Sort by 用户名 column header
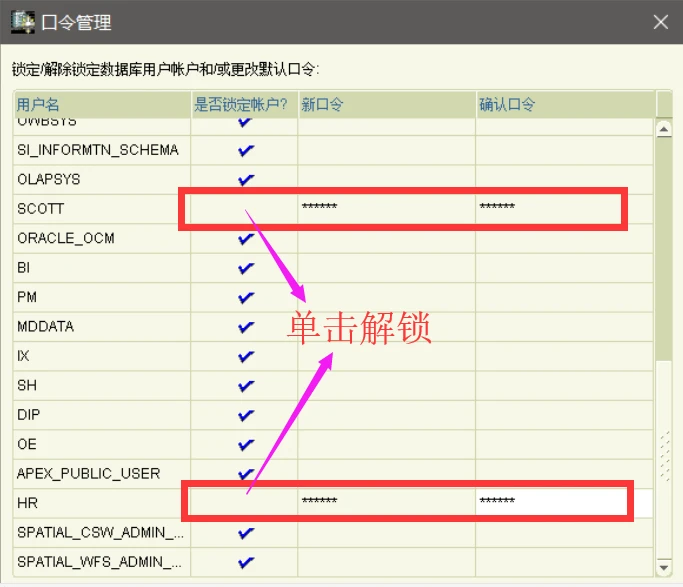Screen dimensions: 683x587 coord(102,105)
